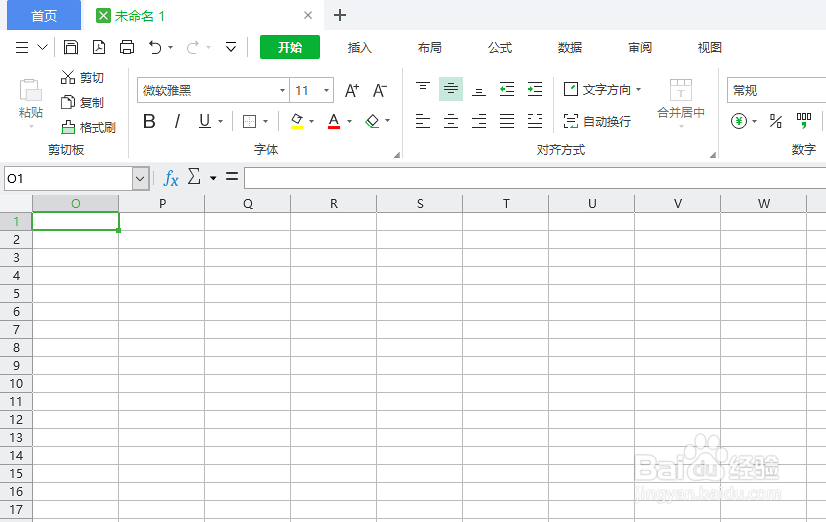
Task: Click the AutoSum sigma icon
Action: [x=194, y=177]
